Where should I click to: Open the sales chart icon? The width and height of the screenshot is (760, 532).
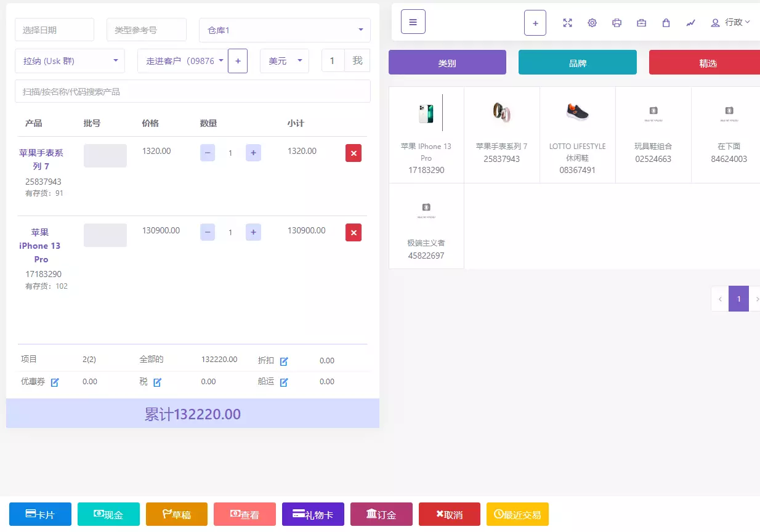point(690,23)
